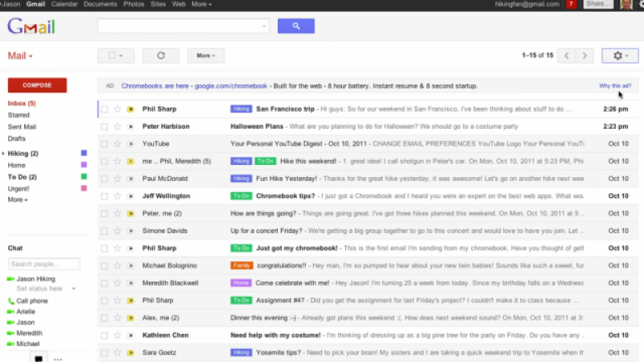644x362 pixels.
Task: Click the 'Why this ad?' link
Action: point(614,85)
